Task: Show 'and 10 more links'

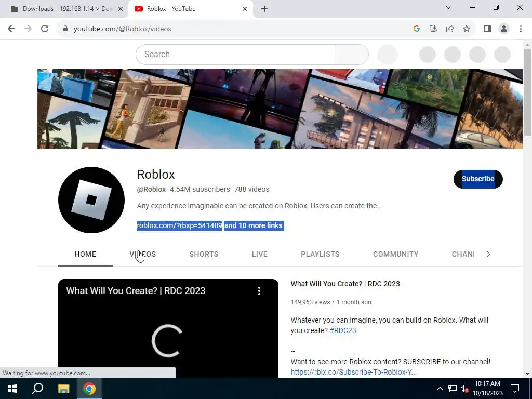Action: point(254,225)
